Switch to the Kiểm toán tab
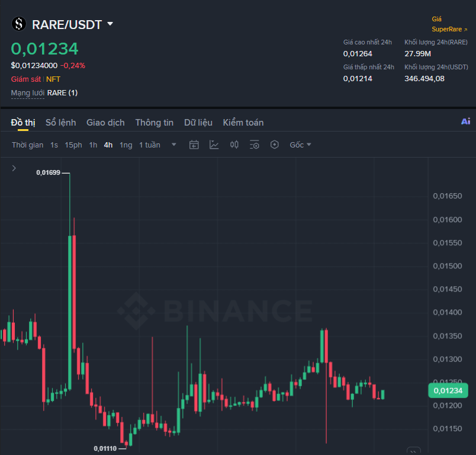Image resolution: width=476 pixels, height=455 pixels. coord(243,123)
